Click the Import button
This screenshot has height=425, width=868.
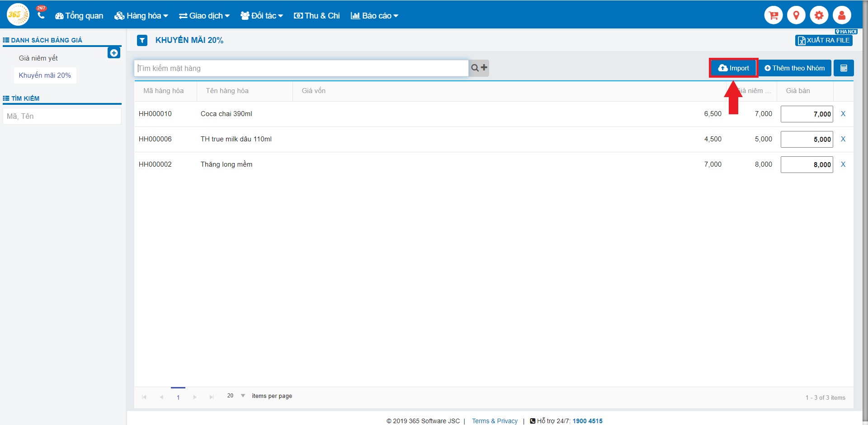pos(733,68)
